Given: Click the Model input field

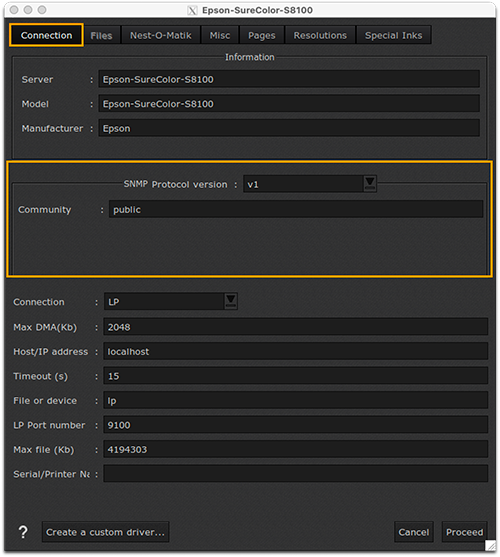Looking at the screenshot, I should point(289,103).
